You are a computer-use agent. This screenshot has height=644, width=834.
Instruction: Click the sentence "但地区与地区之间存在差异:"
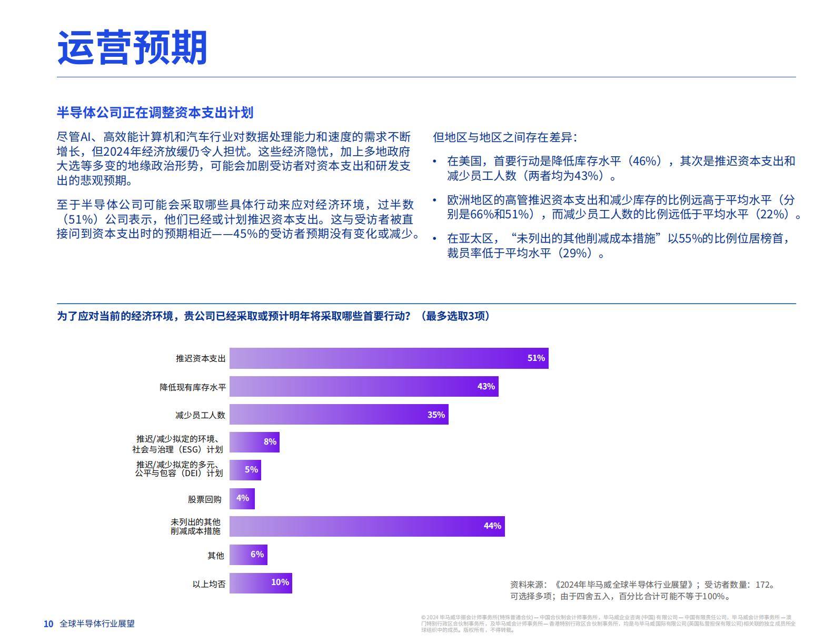[x=505, y=138]
